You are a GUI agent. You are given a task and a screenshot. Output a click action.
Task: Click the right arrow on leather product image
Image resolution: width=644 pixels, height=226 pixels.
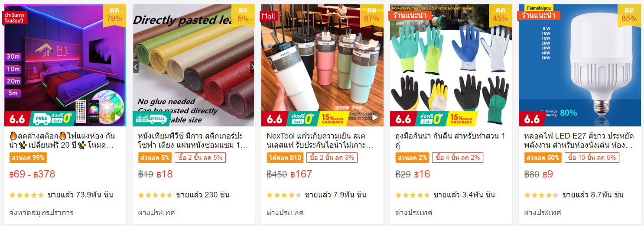252,67
